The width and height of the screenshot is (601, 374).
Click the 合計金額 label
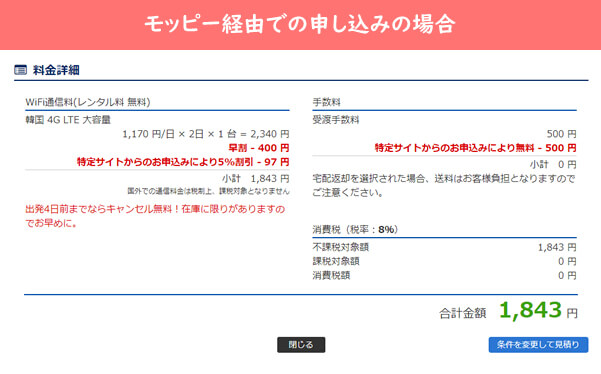pos(463,313)
